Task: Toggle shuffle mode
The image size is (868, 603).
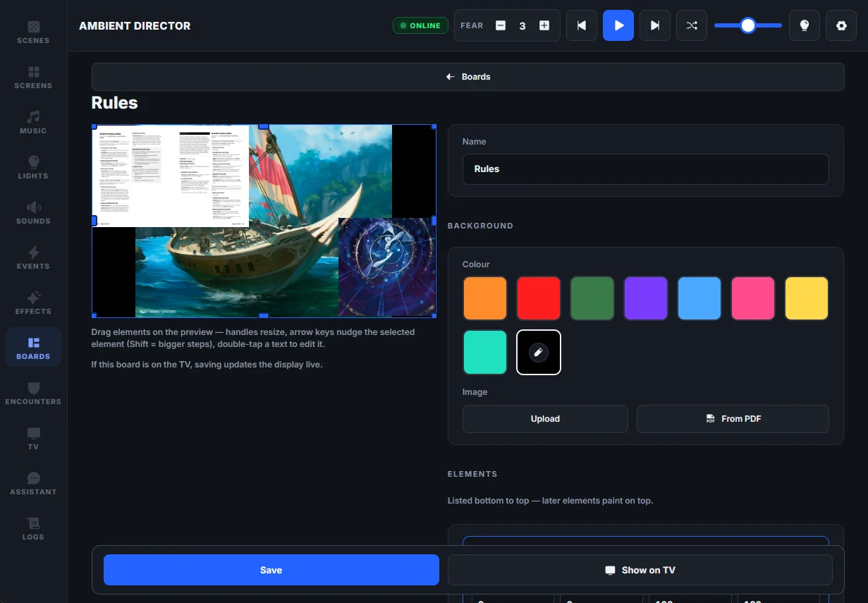Action: [x=692, y=25]
